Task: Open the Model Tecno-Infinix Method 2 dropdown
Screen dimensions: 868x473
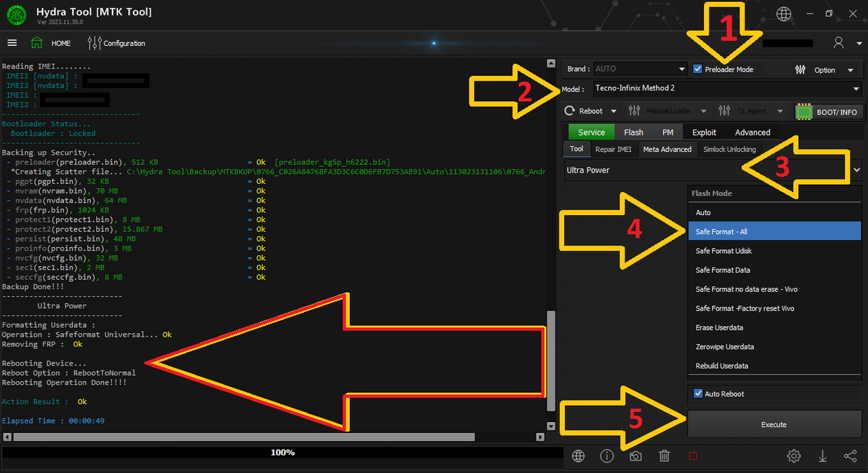Action: (727, 88)
